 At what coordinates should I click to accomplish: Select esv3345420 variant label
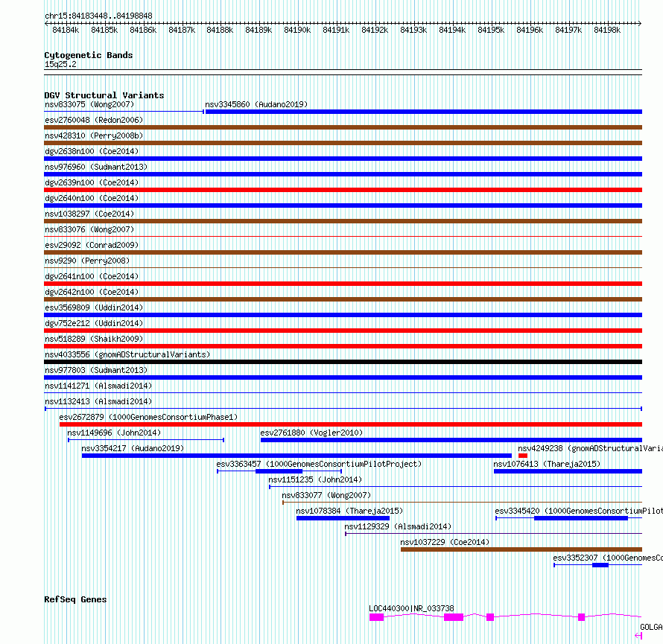[579, 511]
